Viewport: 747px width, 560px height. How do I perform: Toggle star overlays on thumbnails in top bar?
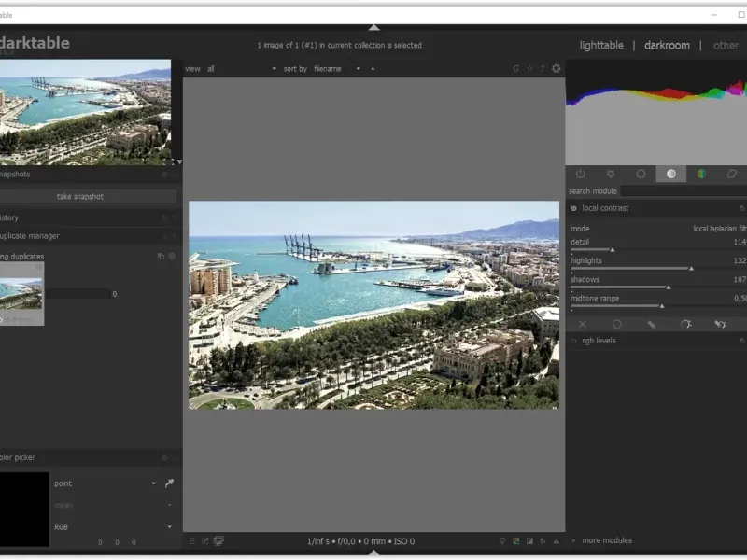(529, 68)
